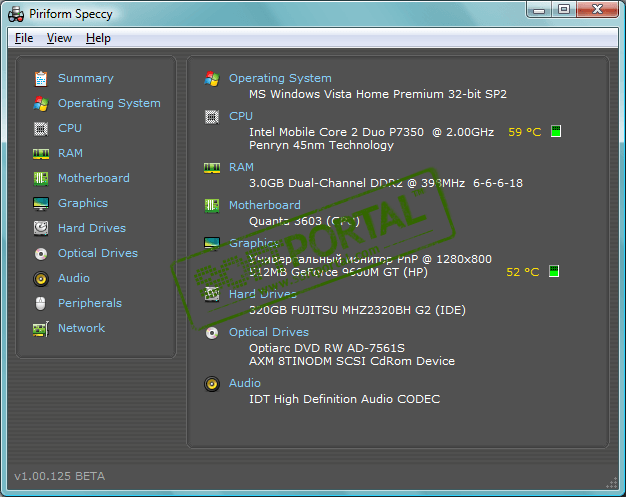Open the View menu
626x497 pixels.
[59, 38]
